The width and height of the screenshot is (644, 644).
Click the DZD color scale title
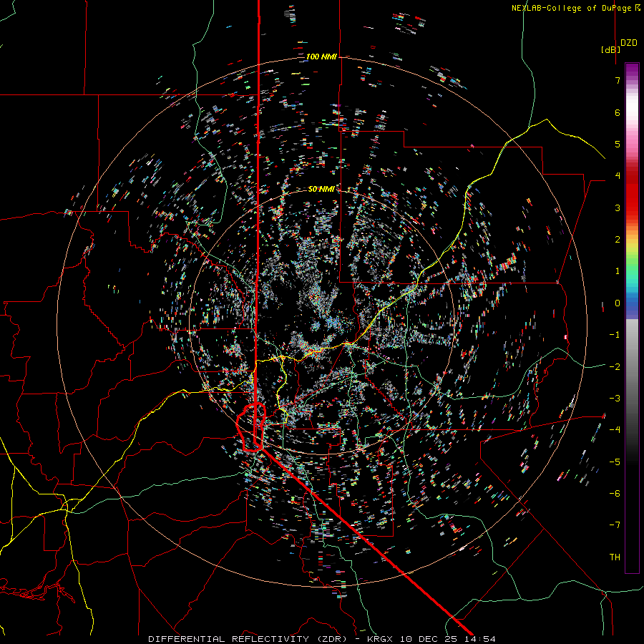629,43
